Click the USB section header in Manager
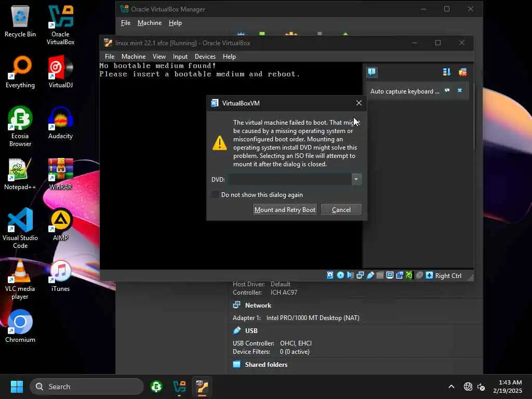Image resolution: width=532 pixels, height=399 pixels. [251, 331]
